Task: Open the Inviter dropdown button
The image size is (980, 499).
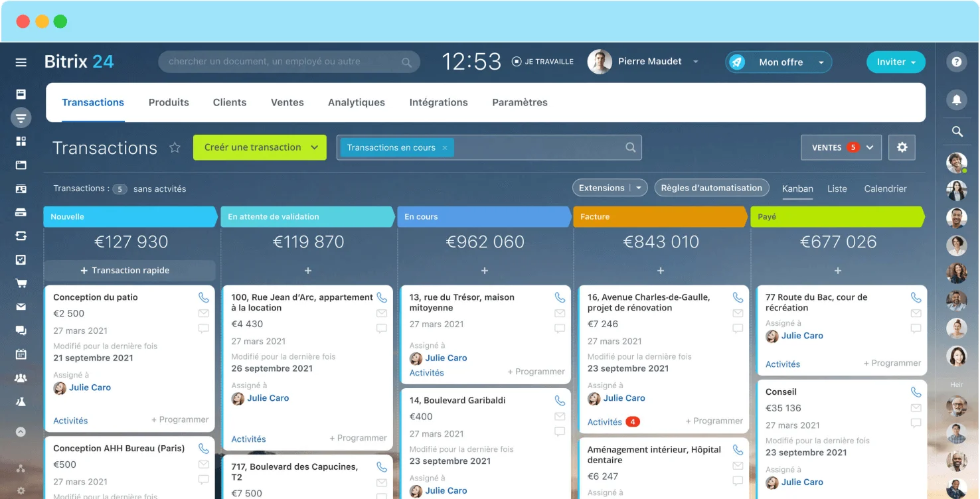Action: click(x=895, y=62)
